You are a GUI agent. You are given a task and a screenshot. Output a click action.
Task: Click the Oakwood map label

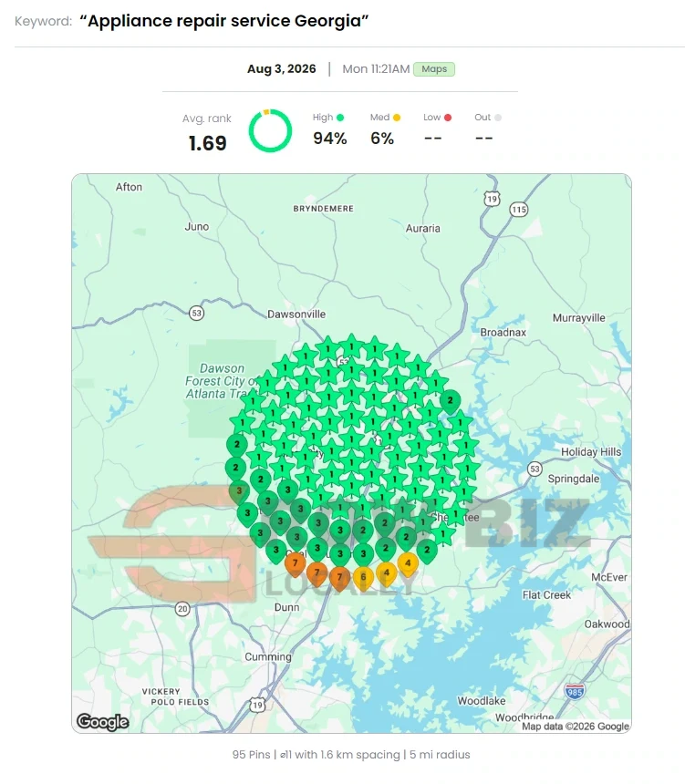607,624
